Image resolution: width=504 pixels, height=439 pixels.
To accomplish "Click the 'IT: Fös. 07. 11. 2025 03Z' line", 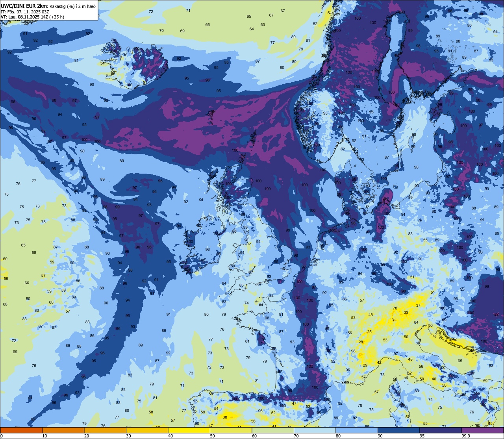I will pyautogui.click(x=25, y=11).
